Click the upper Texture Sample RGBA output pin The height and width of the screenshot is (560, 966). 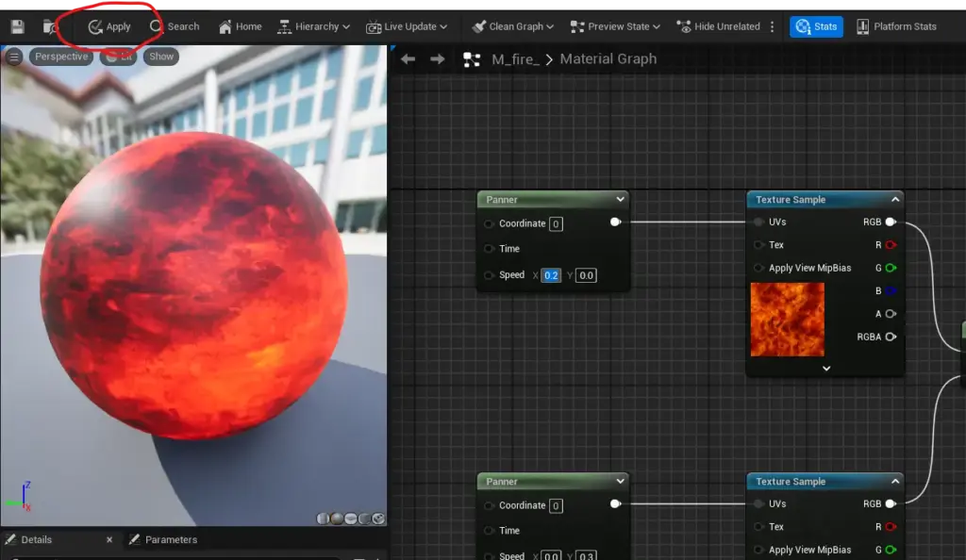click(891, 338)
